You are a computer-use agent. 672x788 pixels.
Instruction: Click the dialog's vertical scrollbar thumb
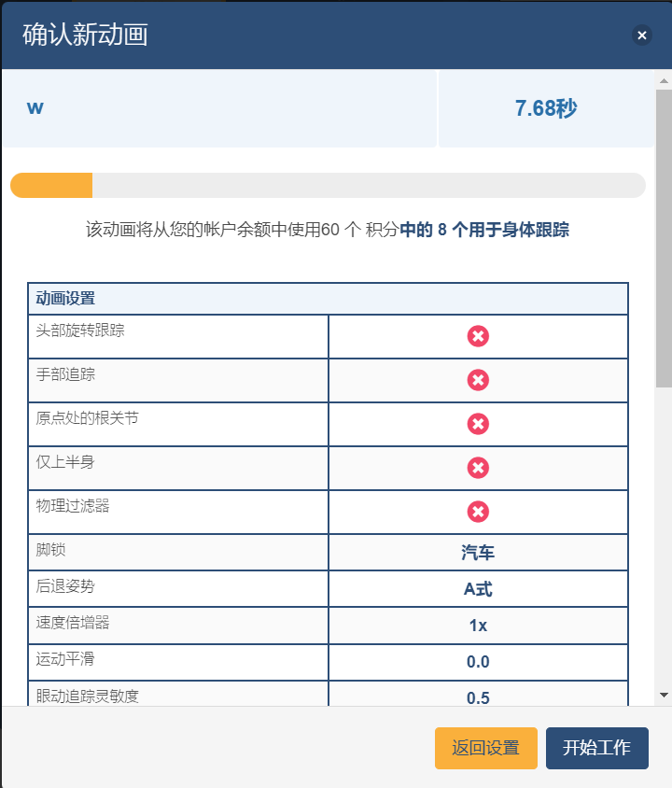click(664, 239)
